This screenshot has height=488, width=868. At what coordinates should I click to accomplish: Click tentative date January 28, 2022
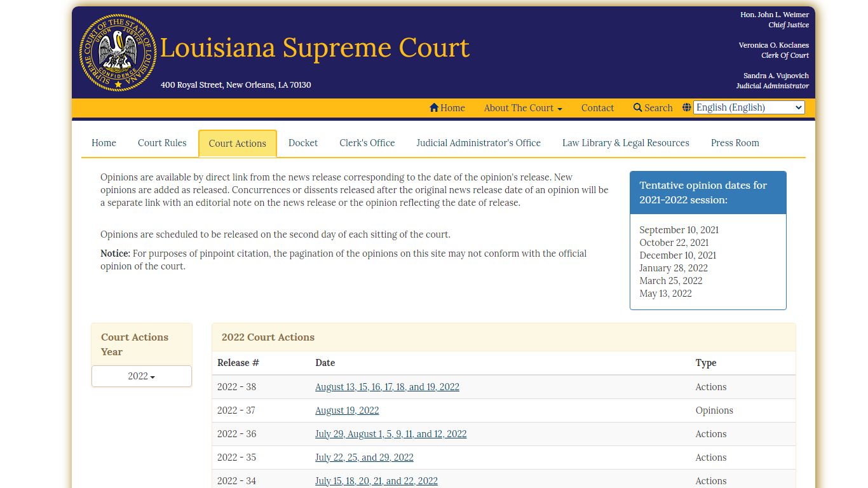(x=674, y=268)
